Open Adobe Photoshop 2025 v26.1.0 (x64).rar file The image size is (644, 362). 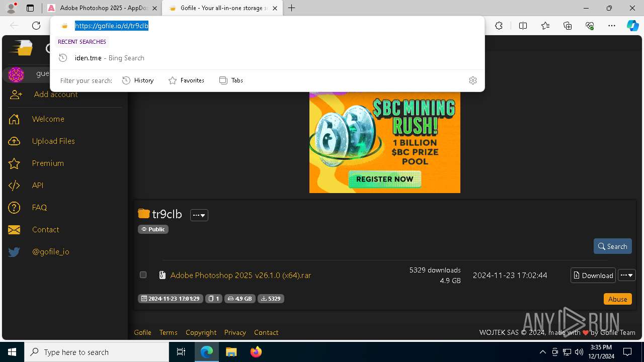pyautogui.click(x=240, y=276)
